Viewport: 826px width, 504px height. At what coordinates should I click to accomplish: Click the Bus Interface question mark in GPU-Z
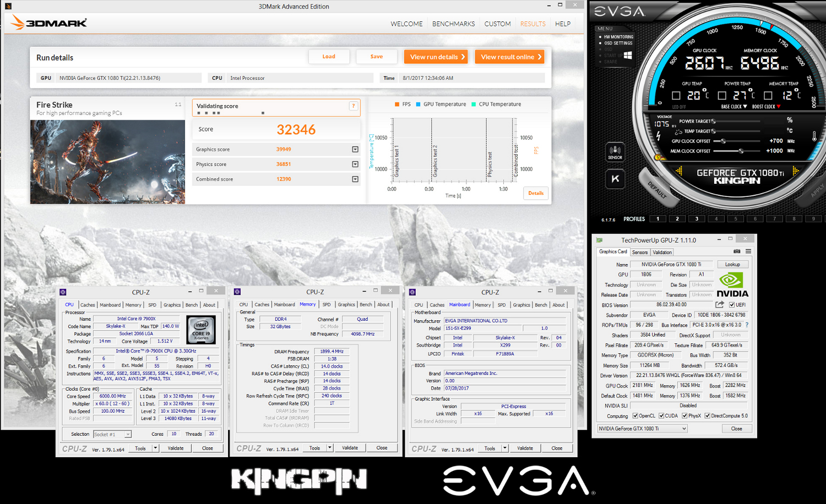[x=747, y=325]
